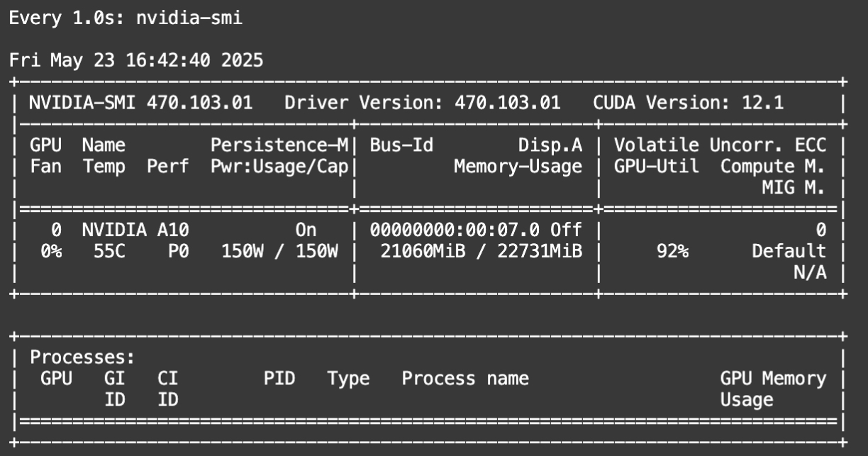
Task: Select the NVIDIA A10 GPU name
Action: pos(135,230)
